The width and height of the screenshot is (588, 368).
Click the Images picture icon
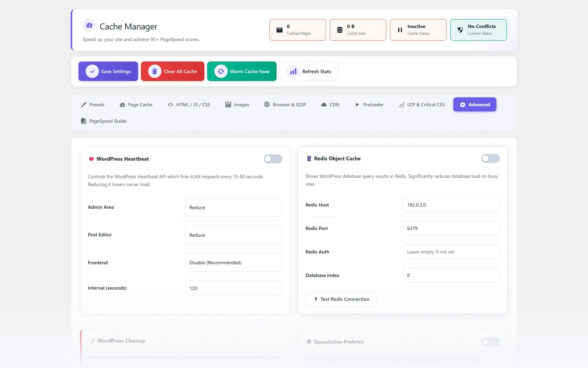coord(228,105)
